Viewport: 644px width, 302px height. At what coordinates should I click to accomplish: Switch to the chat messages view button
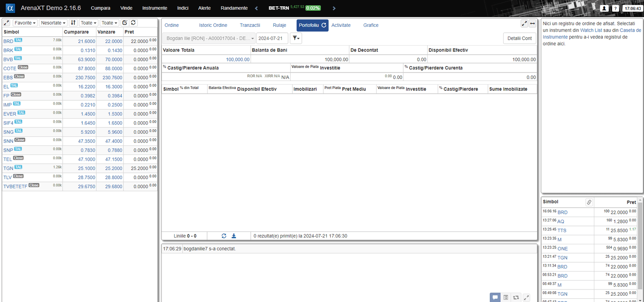point(495,297)
